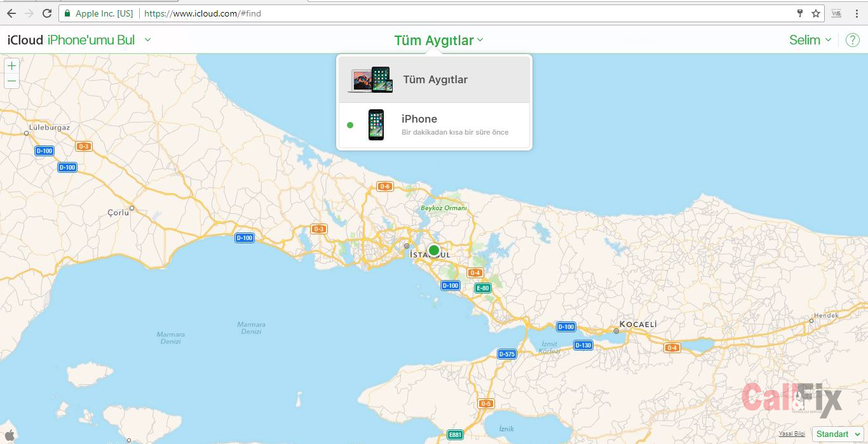Screen dimensions: 868x444
Task: Click the Kocaeli city label on map
Action: [638, 324]
